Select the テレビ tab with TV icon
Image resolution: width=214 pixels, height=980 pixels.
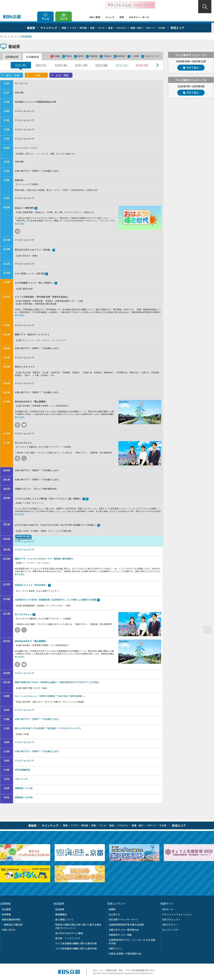pos(45,17)
